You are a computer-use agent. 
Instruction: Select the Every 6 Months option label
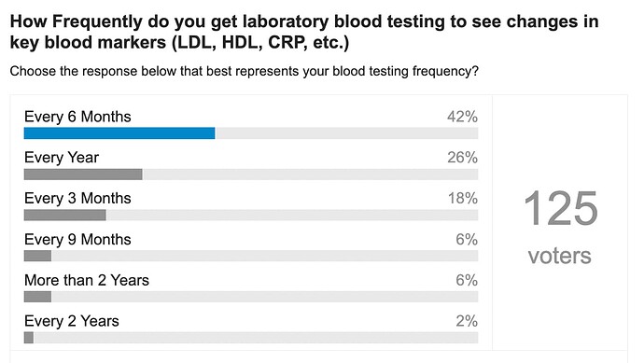[x=77, y=117]
